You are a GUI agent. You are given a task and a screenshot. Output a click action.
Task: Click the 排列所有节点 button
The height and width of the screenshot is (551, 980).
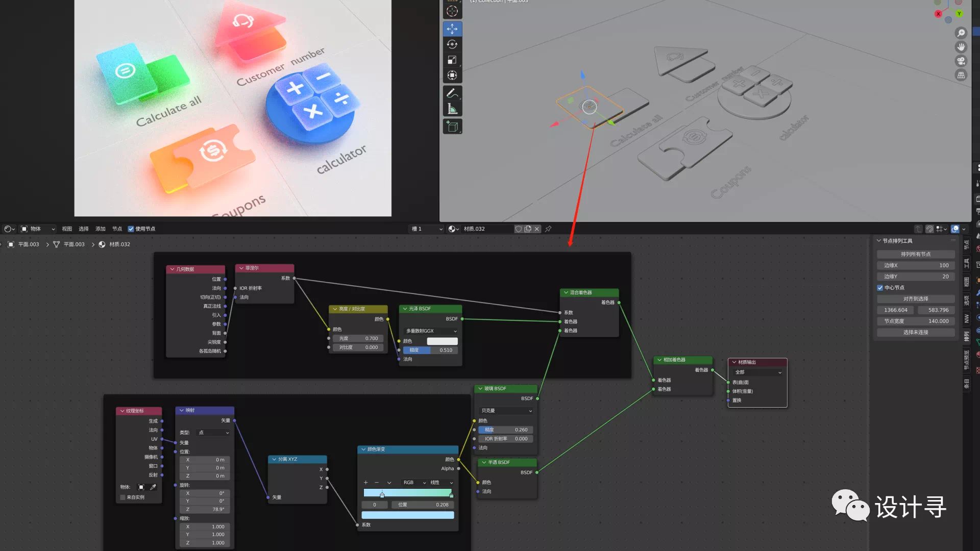[x=915, y=254]
